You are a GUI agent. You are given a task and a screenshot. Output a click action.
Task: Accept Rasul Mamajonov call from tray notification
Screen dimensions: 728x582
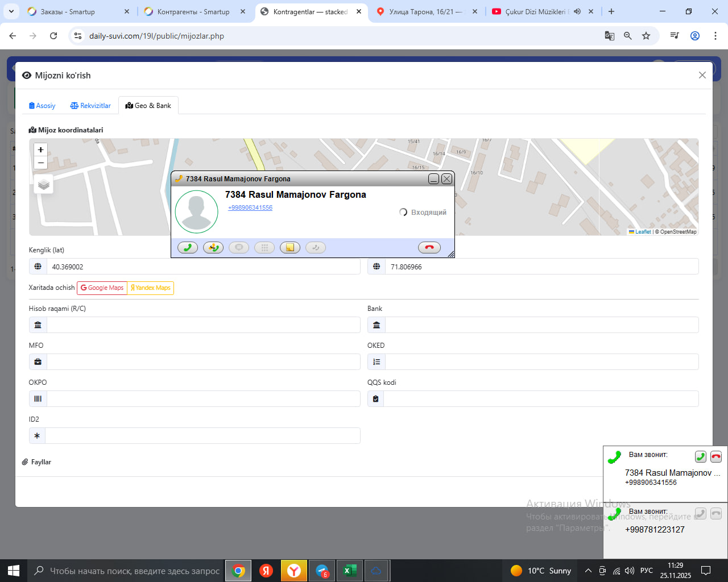(701, 456)
